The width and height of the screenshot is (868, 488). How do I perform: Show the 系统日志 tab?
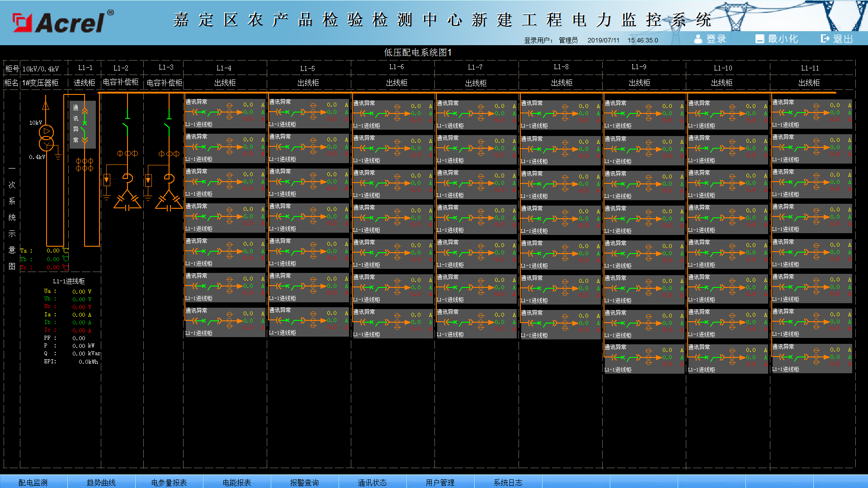pyautogui.click(x=508, y=482)
